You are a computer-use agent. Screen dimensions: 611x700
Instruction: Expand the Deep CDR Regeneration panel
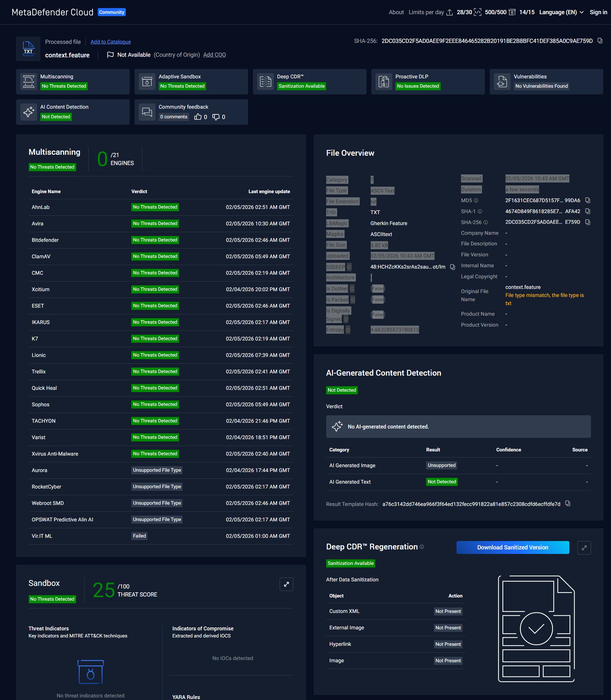click(584, 548)
